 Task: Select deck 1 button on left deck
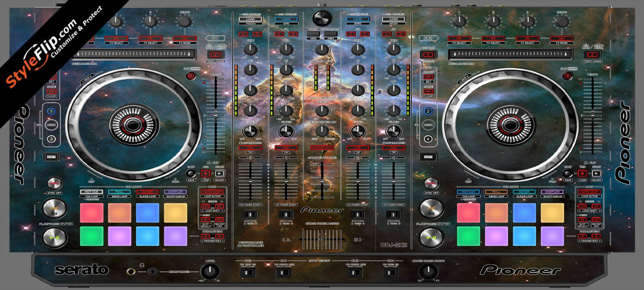click(52, 111)
